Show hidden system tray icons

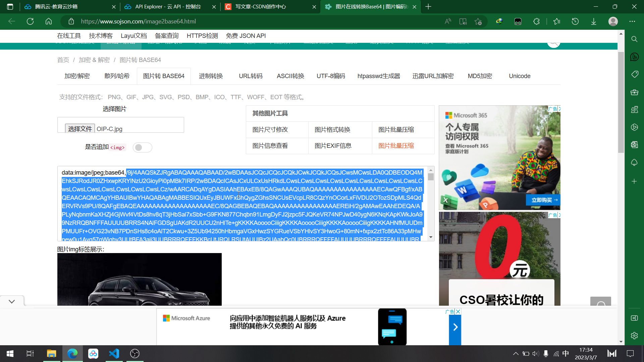(x=516, y=354)
